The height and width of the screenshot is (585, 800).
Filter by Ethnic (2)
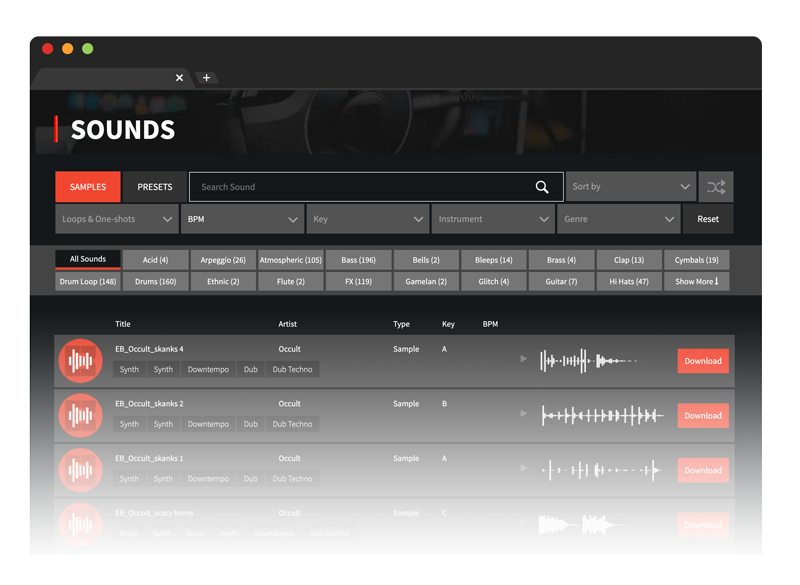click(x=223, y=282)
